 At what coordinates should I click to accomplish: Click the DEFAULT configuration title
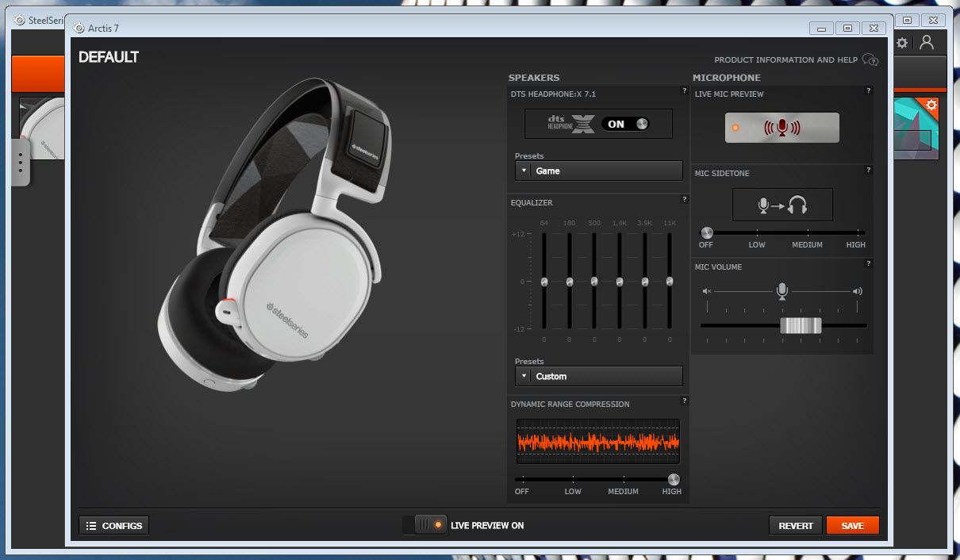coord(109,57)
